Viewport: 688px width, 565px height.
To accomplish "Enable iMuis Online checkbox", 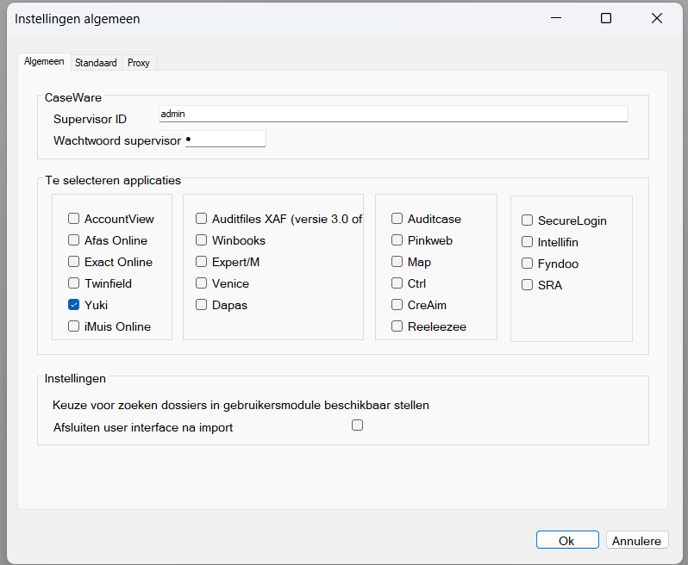I will pyautogui.click(x=74, y=326).
